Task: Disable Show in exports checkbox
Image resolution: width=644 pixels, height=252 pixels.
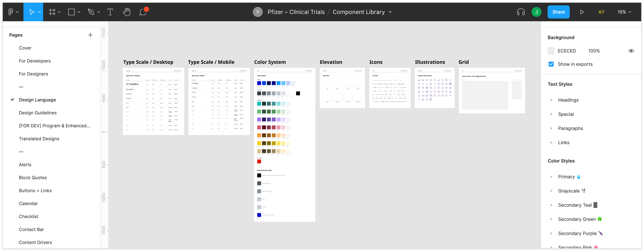Action: [551, 64]
